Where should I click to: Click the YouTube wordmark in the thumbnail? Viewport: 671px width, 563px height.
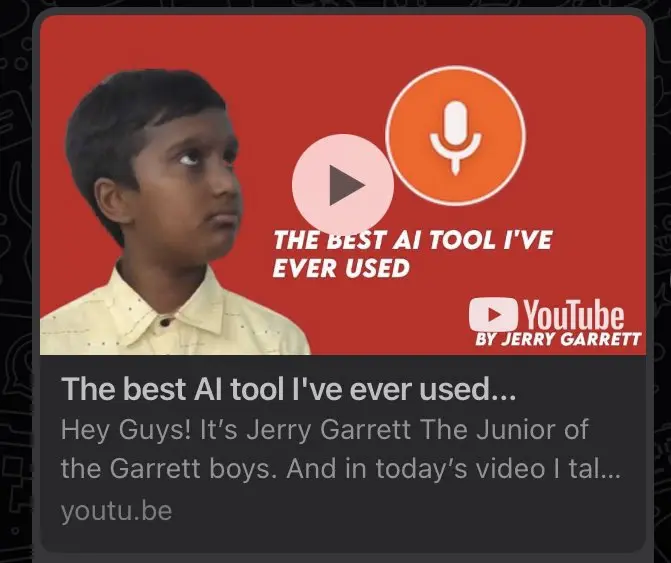[x=573, y=314]
